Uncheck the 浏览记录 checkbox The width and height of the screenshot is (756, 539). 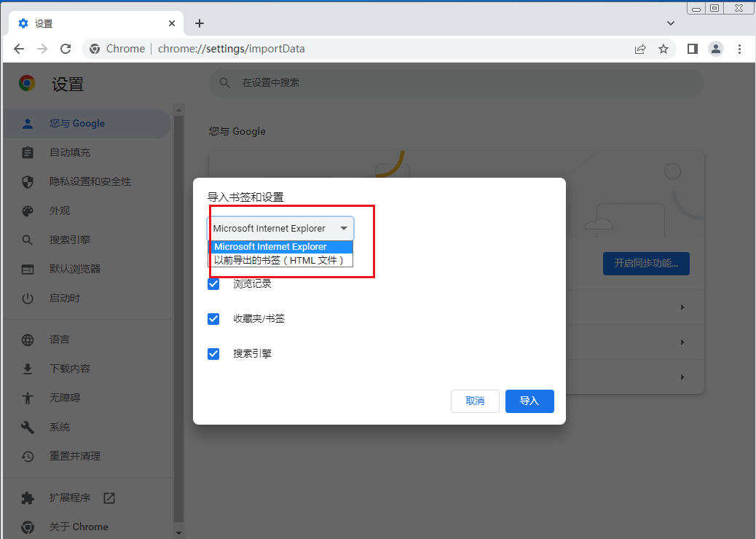tap(213, 284)
